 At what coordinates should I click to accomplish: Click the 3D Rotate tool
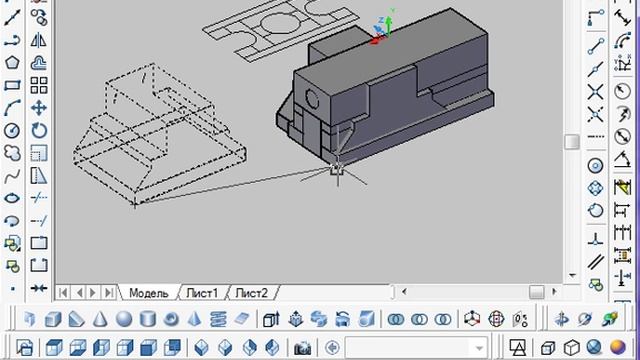pyautogui.click(x=496, y=319)
